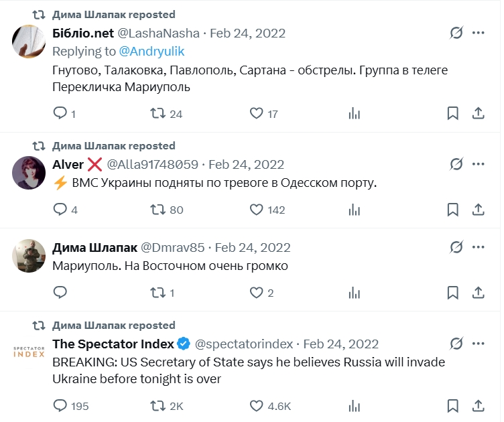Viewport: 504px width, 422px height.
Task: Open Grok icon on Бібліо.net tweet
Action: (456, 33)
